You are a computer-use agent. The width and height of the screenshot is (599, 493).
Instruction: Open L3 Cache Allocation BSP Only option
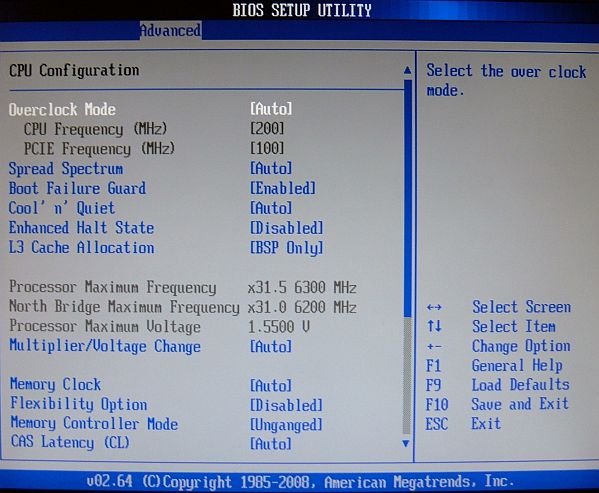point(287,247)
